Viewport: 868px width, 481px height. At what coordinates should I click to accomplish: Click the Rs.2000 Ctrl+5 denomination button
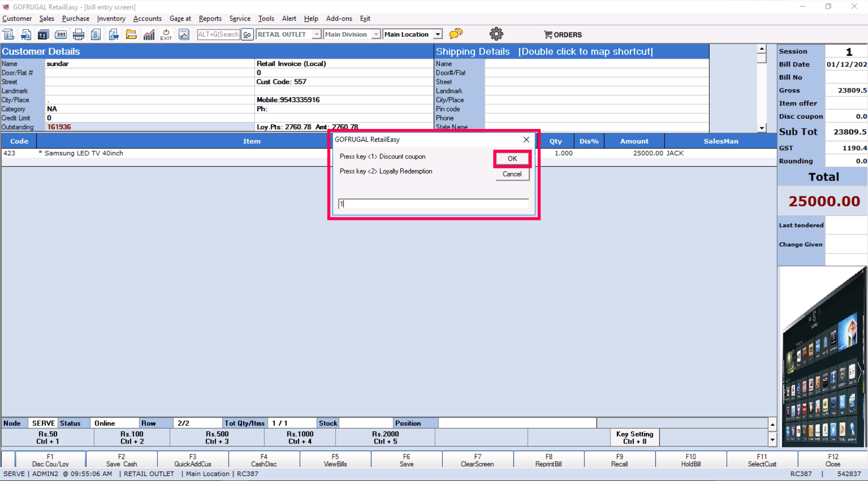(385, 438)
